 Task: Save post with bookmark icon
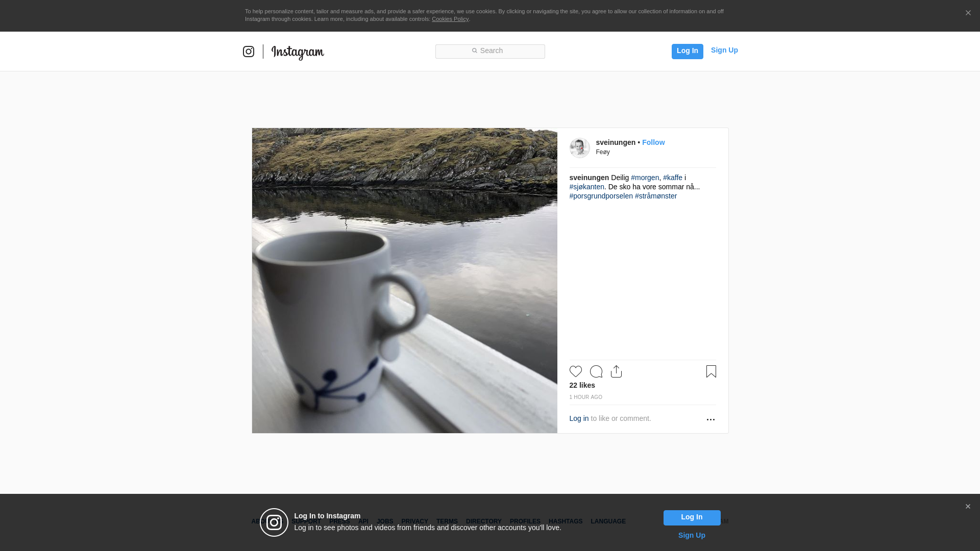point(711,371)
